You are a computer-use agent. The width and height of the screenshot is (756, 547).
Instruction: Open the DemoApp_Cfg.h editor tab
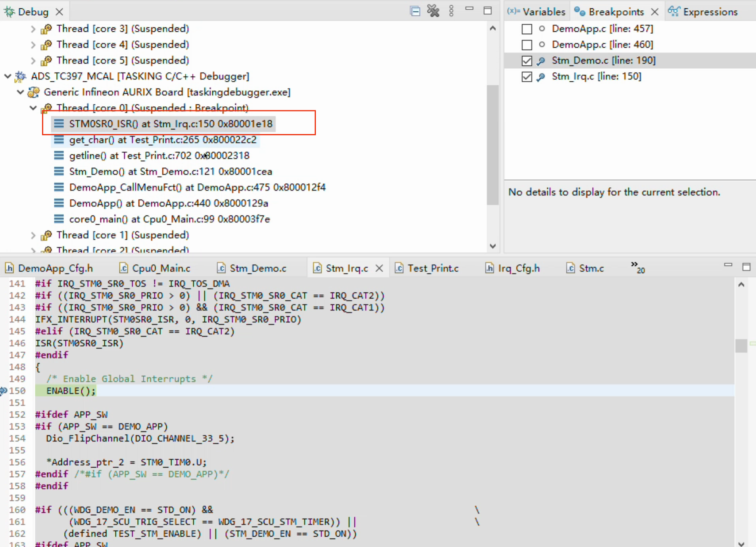click(49, 268)
